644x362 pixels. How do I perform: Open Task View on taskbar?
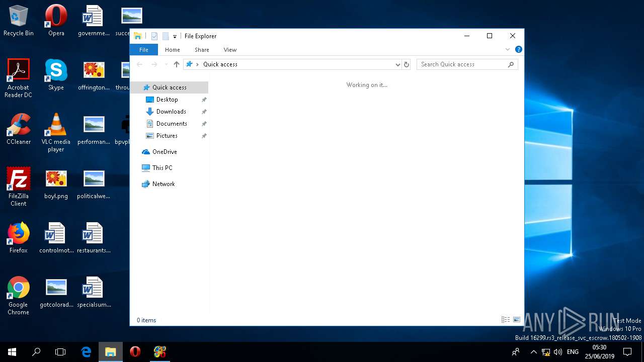pos(60,352)
